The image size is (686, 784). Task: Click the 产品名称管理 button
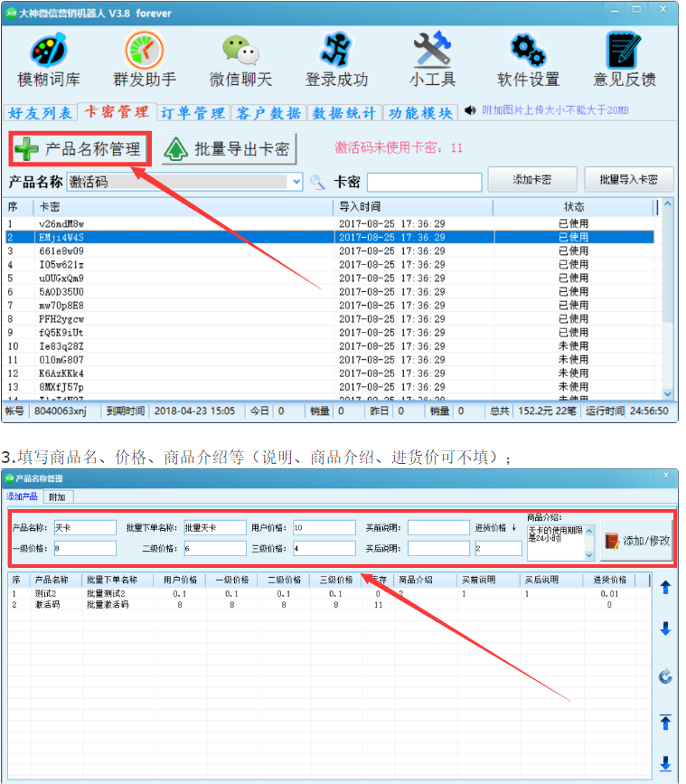pos(79,149)
